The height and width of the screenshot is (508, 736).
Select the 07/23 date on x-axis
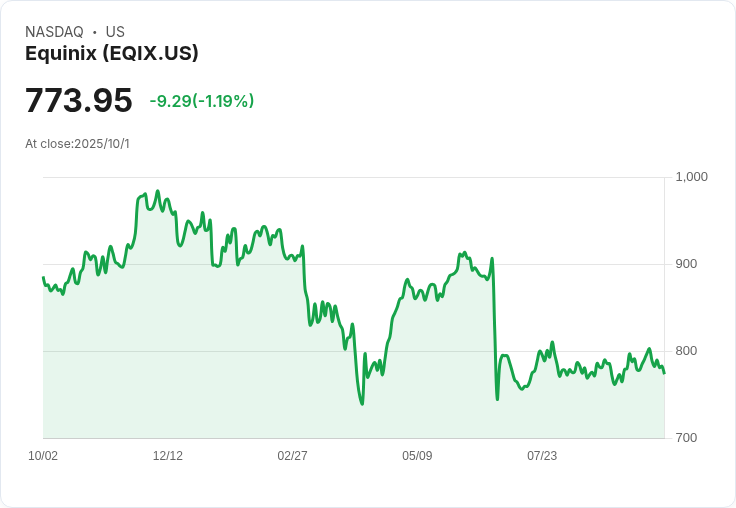542,456
